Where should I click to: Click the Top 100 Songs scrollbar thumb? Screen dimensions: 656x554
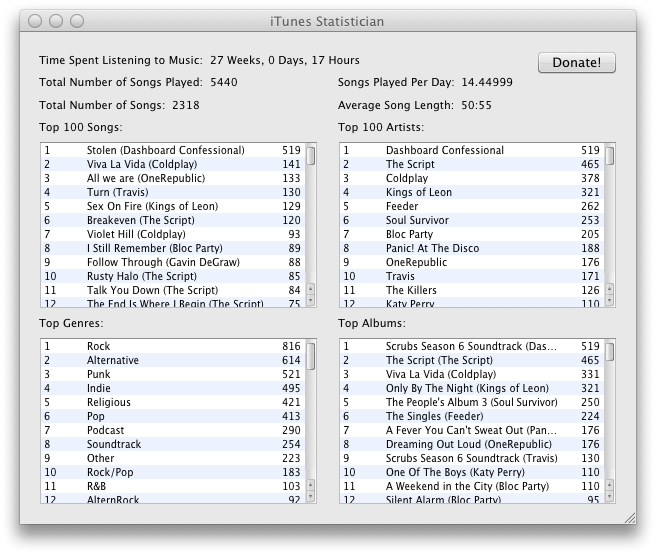tap(310, 155)
